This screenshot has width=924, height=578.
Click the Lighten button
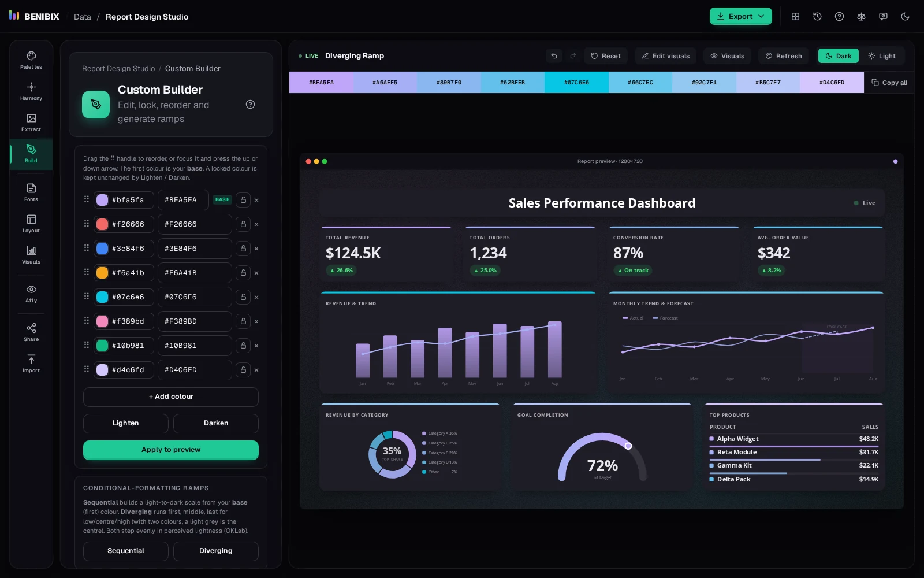pos(126,423)
